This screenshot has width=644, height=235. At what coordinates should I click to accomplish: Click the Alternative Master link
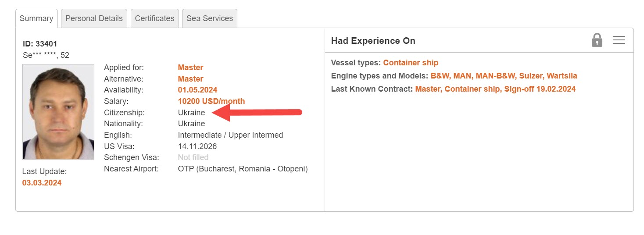click(x=190, y=79)
